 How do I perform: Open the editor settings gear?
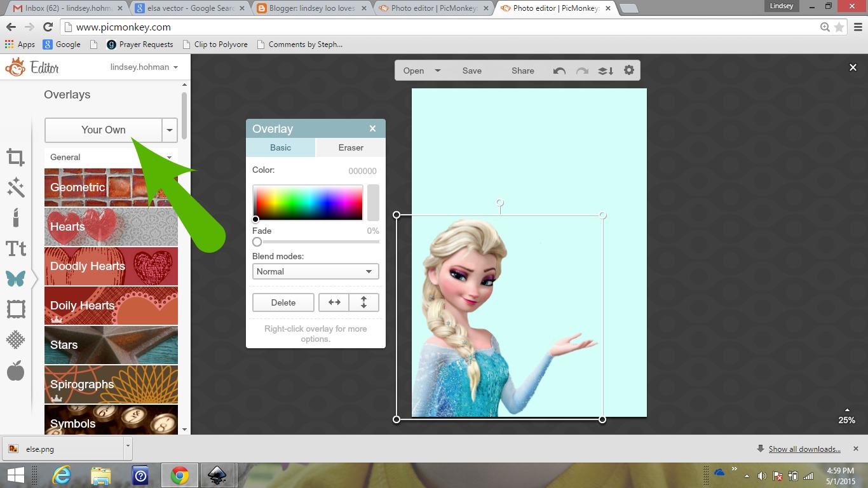629,71
